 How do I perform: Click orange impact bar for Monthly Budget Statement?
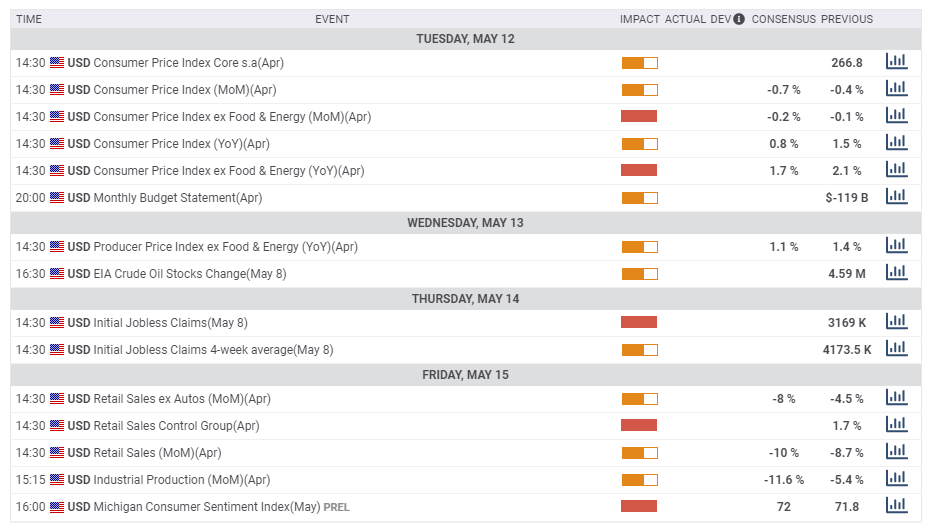[x=640, y=198]
